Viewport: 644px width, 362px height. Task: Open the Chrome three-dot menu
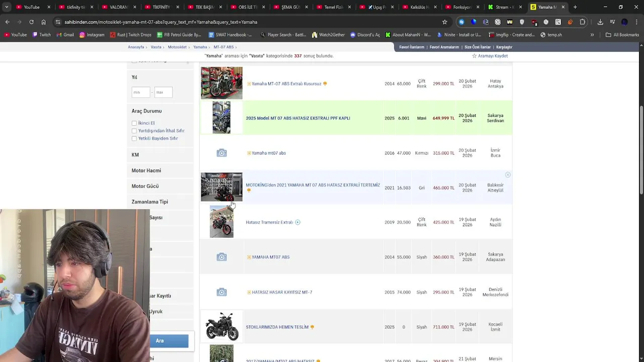click(636, 22)
